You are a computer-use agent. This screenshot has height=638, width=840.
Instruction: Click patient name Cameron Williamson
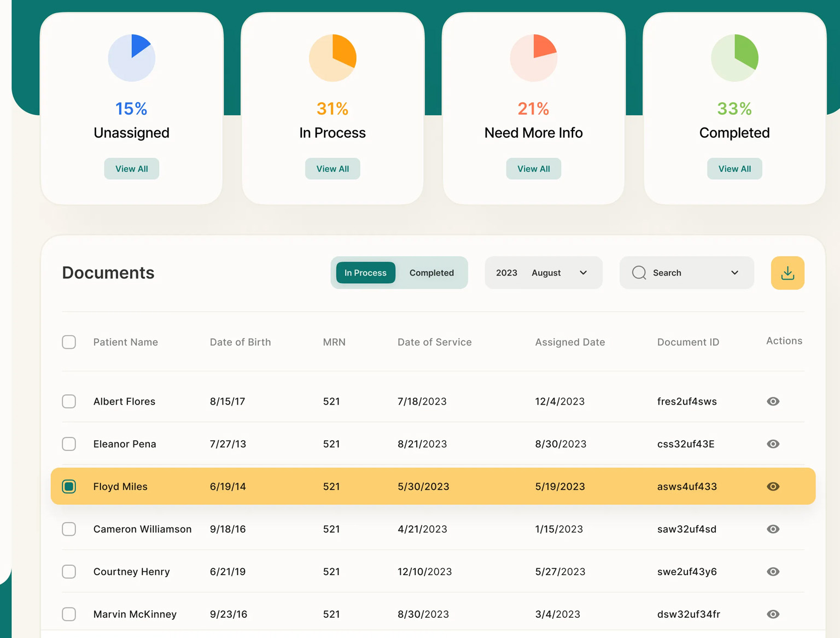[142, 529]
